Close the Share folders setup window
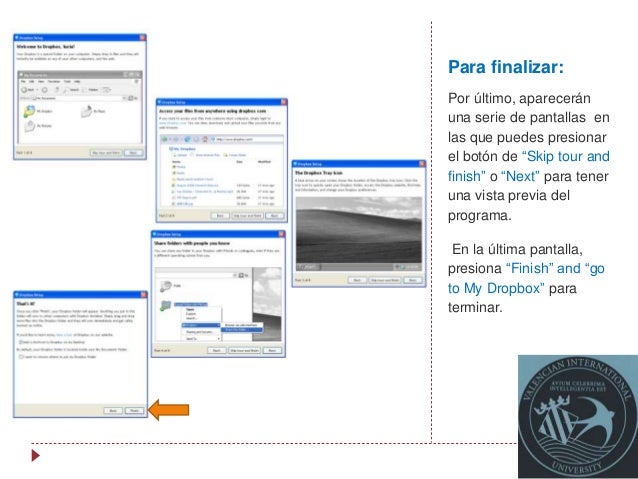Image resolution: width=638 pixels, height=479 pixels. [x=281, y=234]
